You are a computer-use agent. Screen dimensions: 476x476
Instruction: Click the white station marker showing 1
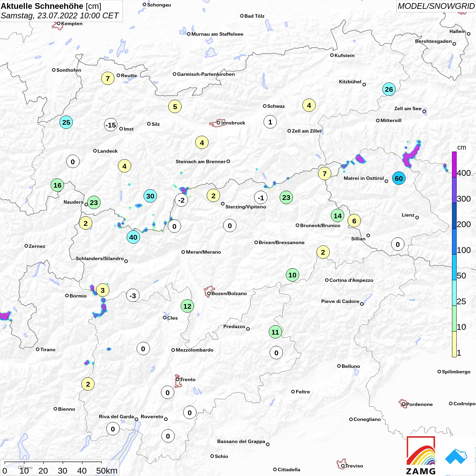point(270,122)
